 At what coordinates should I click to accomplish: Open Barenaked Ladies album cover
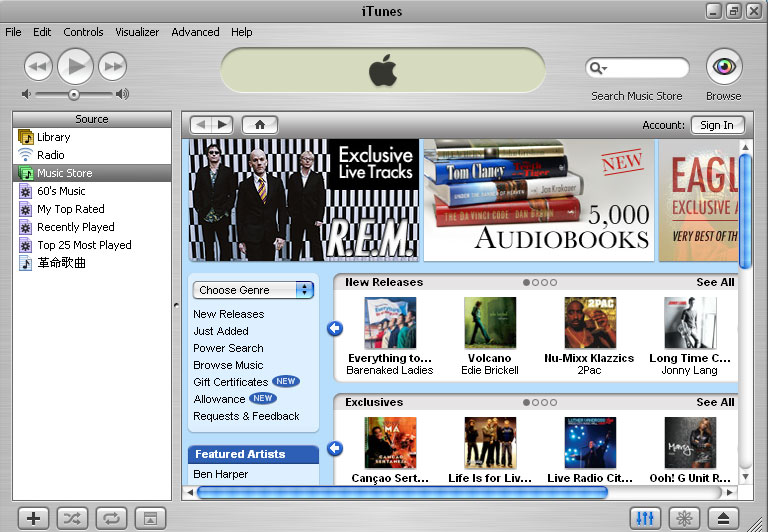tap(390, 323)
